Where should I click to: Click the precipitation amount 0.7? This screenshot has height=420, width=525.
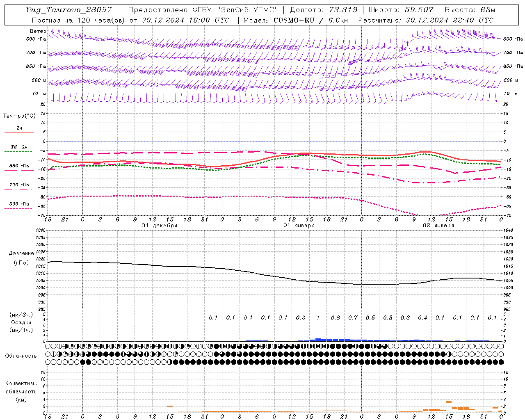[353, 317]
